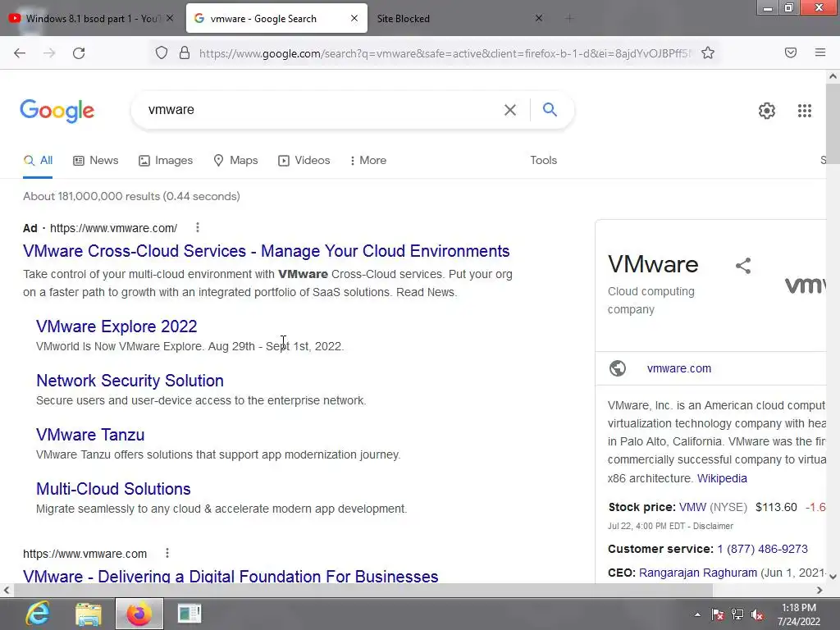Click the Disclaimer link under stock price
840x630 pixels.
713,526
